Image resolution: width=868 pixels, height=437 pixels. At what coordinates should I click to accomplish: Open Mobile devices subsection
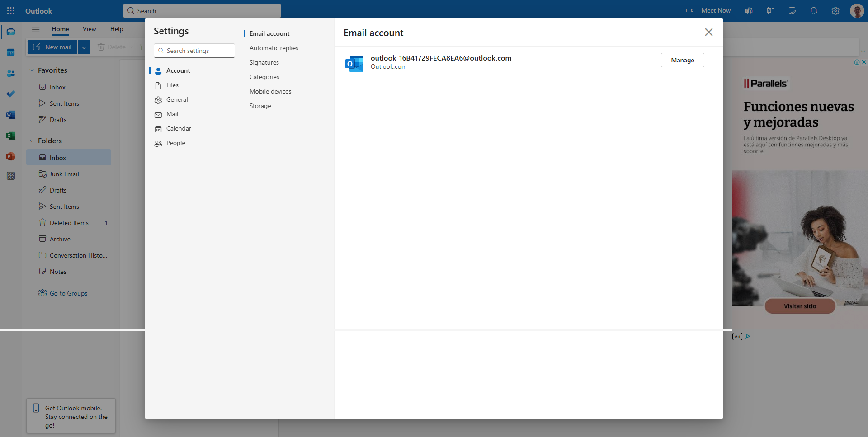point(270,91)
